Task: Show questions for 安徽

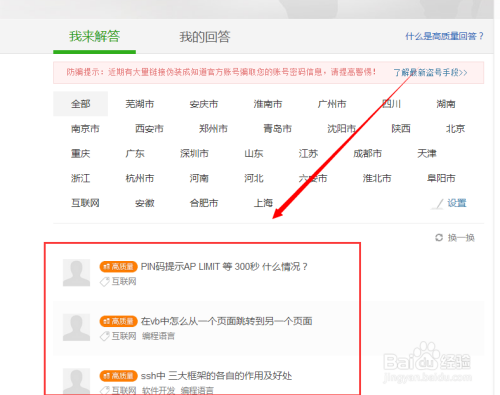Action: pos(145,203)
